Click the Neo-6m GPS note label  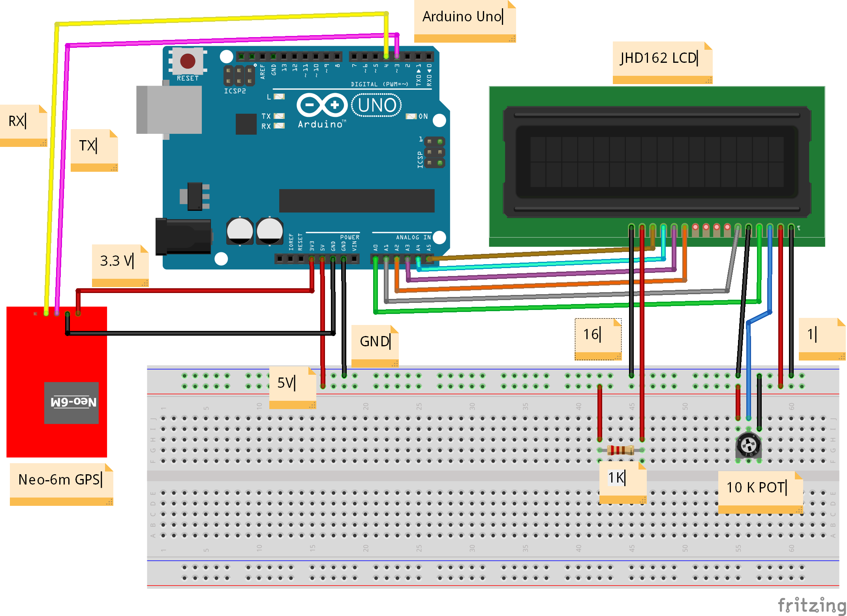coord(62,484)
